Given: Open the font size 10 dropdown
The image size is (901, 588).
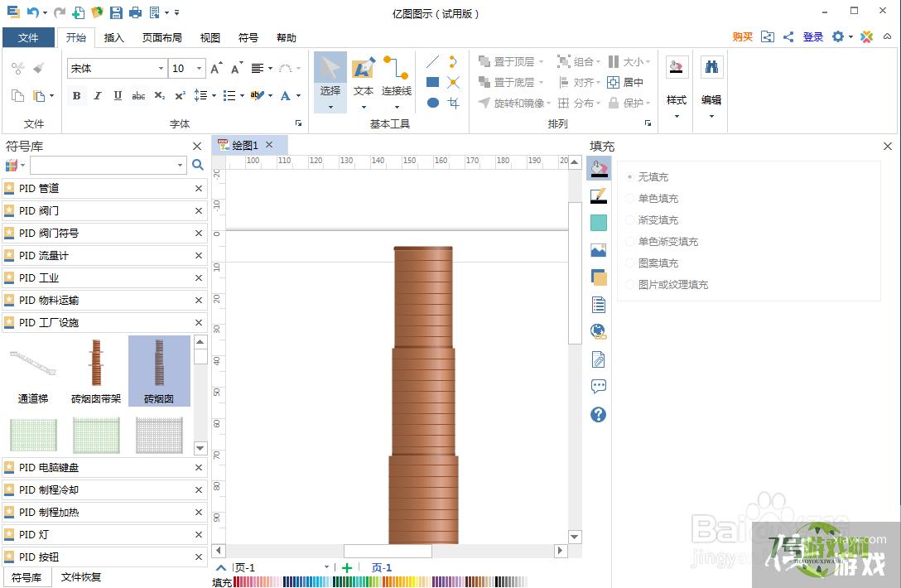Looking at the screenshot, I should [x=200, y=69].
